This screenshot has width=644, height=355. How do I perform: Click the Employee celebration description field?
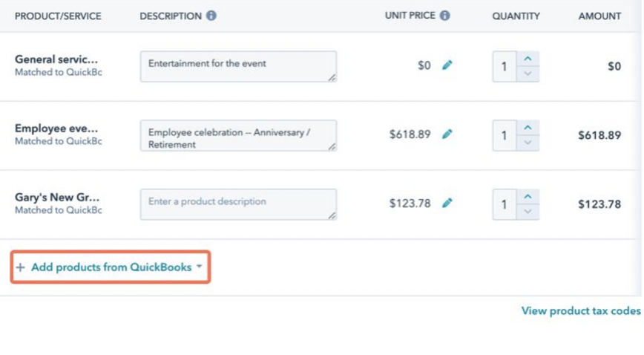pyautogui.click(x=238, y=136)
